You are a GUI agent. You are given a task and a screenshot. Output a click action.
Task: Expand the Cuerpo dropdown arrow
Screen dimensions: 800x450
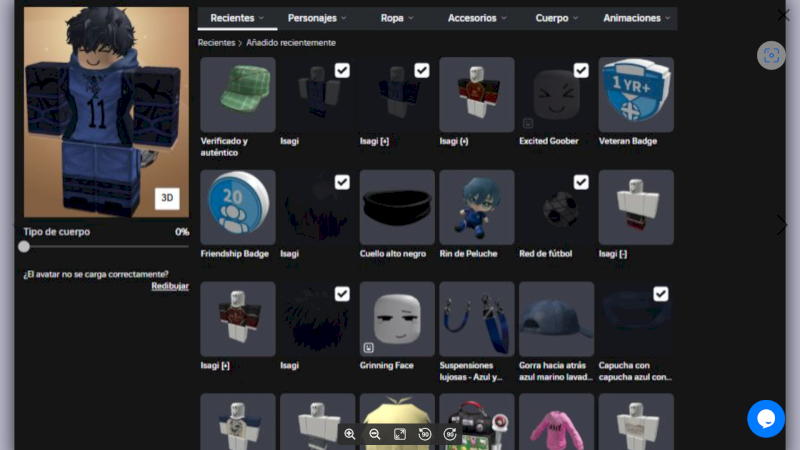pyautogui.click(x=576, y=18)
